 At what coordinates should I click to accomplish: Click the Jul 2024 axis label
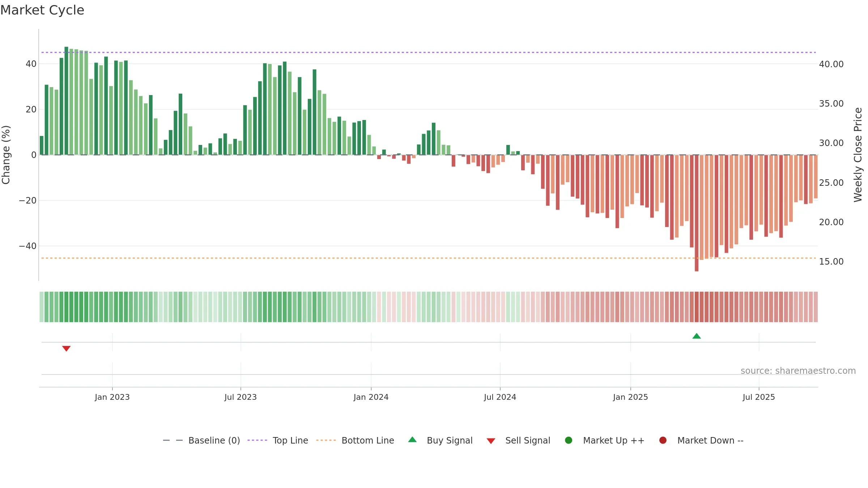point(500,397)
